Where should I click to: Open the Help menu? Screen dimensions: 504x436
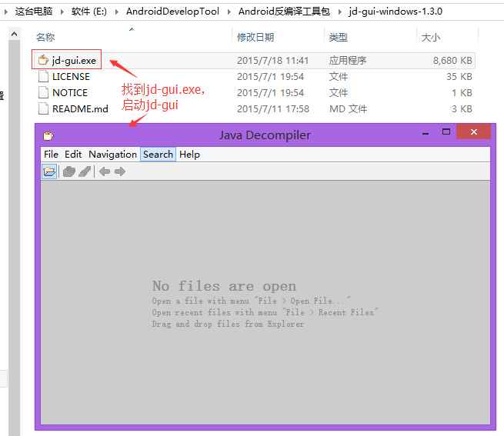(x=189, y=154)
